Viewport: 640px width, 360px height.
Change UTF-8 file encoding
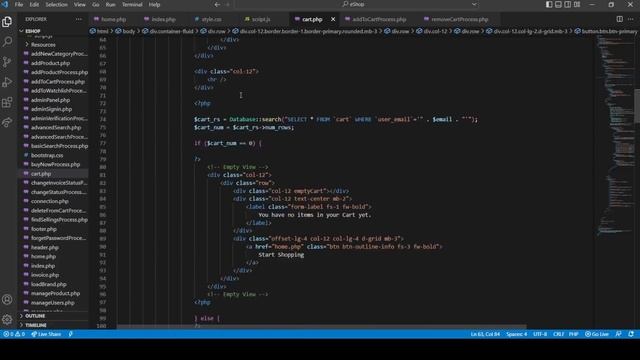click(x=540, y=334)
